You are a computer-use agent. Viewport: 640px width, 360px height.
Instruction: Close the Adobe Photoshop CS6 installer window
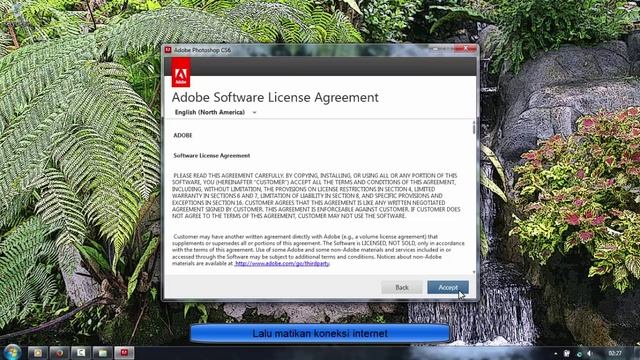466,49
